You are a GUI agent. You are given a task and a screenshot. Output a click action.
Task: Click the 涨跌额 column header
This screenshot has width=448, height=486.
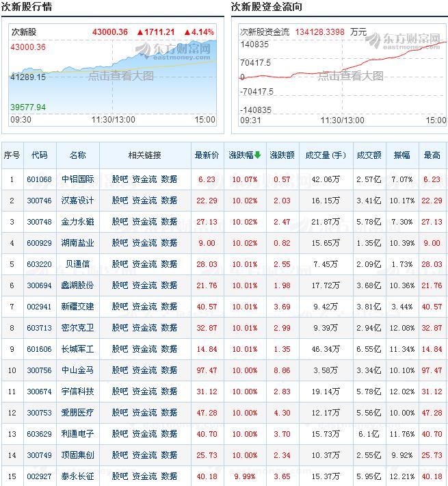(282, 155)
